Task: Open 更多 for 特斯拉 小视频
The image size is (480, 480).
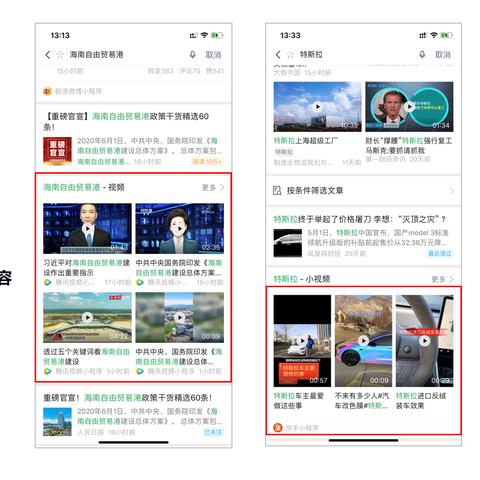Action: tap(442, 279)
